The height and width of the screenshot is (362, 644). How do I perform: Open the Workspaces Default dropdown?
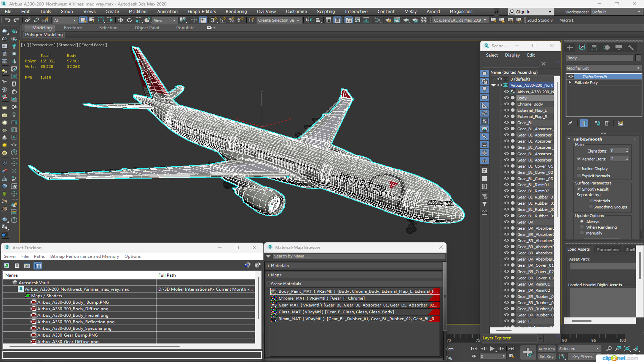click(616, 12)
